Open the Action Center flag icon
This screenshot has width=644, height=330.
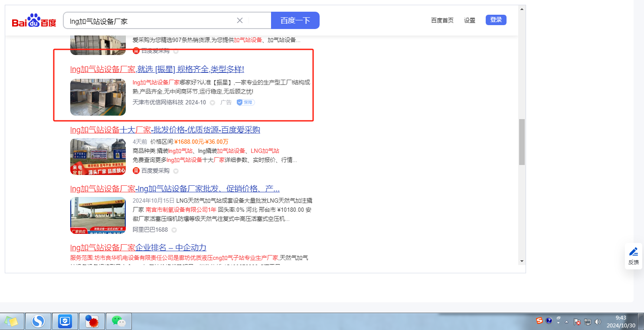click(x=577, y=322)
